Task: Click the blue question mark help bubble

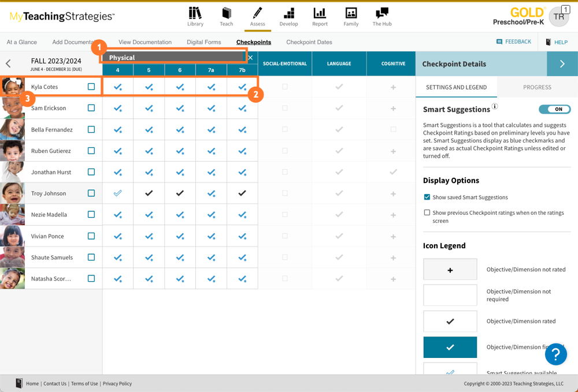Action: pyautogui.click(x=555, y=354)
